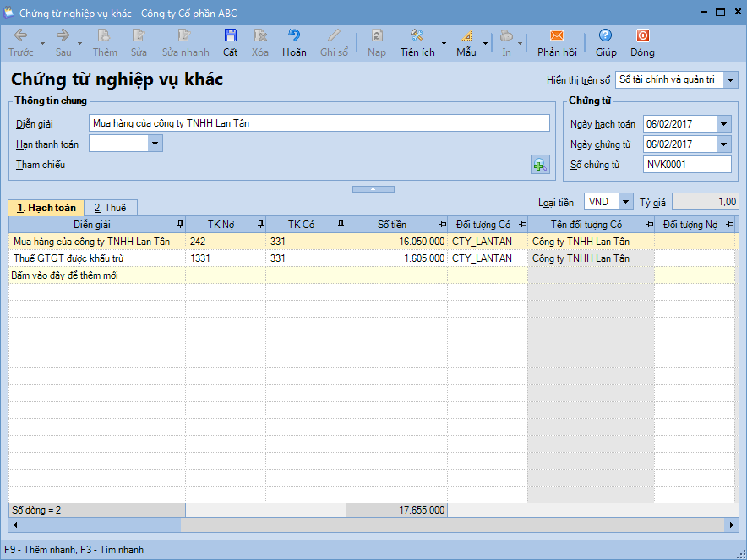Collapse the general information panel arrow
The width and height of the screenshot is (747, 560).
(x=373, y=189)
